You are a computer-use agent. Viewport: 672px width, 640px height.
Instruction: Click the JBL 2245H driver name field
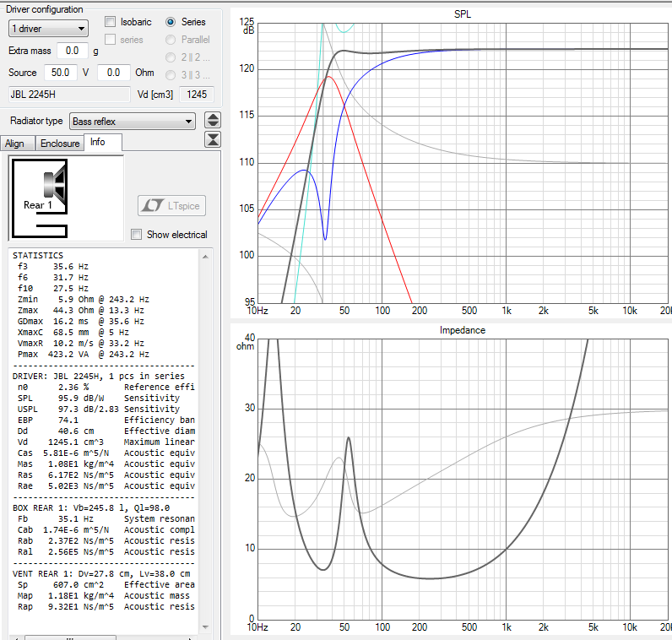[x=69, y=95]
